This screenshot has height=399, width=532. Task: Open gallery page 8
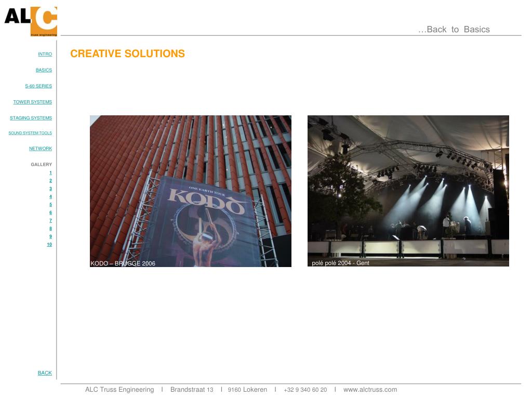coord(50,229)
